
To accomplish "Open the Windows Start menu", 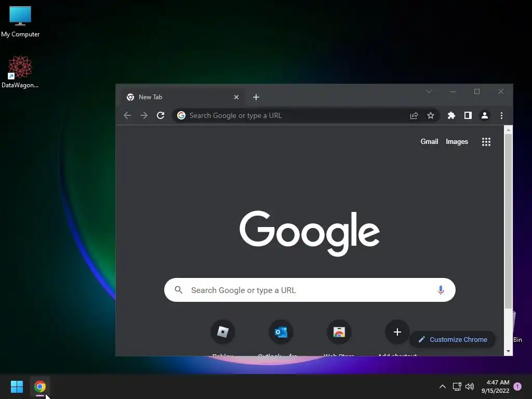I will [x=17, y=387].
